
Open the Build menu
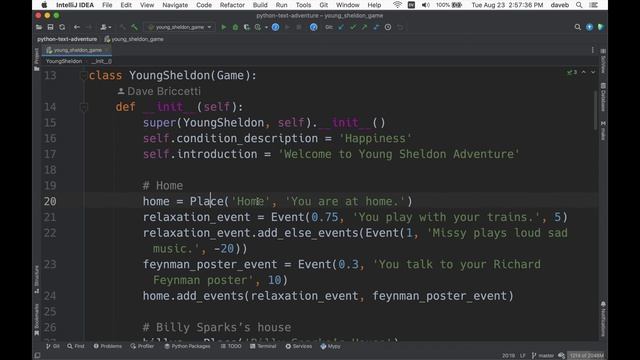260,5
